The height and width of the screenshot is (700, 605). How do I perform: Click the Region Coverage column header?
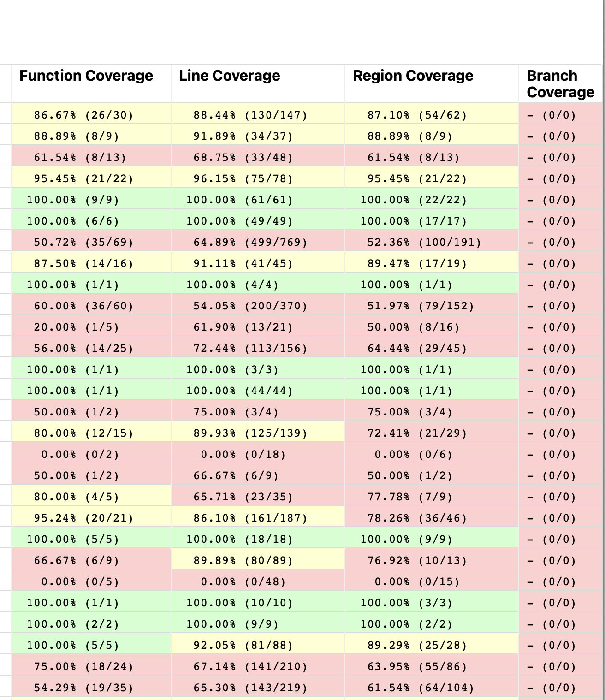[x=413, y=76]
